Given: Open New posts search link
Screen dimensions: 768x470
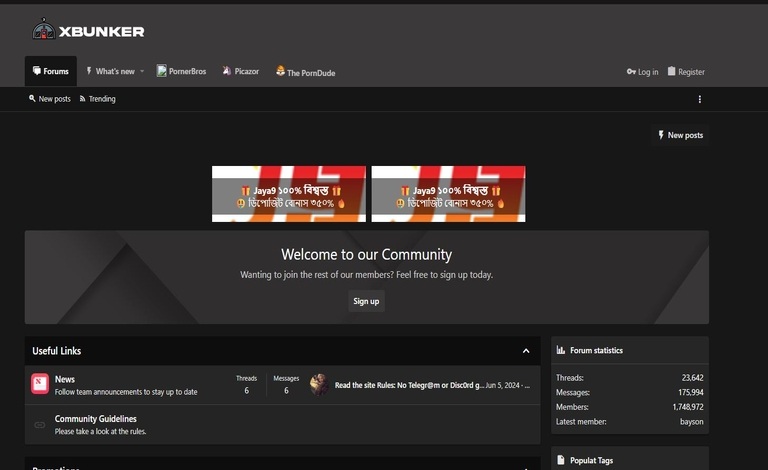Looking at the screenshot, I should click(x=50, y=99).
